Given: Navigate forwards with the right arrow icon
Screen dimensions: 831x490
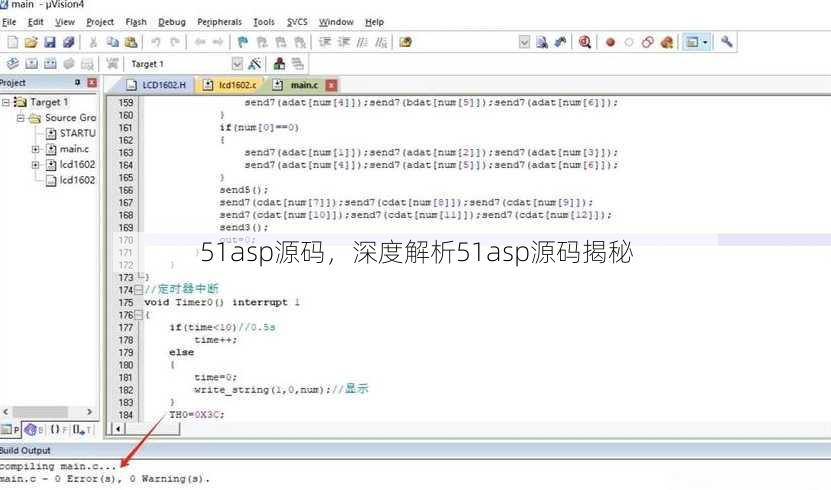Looking at the screenshot, I should (218, 42).
